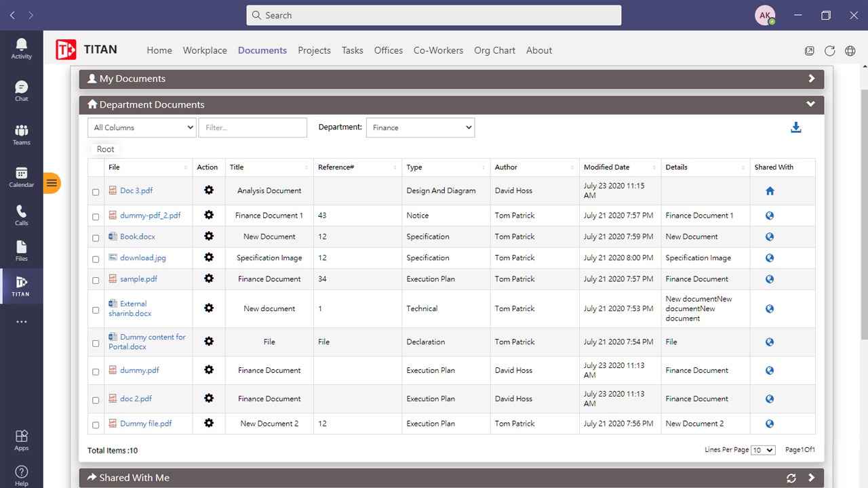The height and width of the screenshot is (488, 868).
Task: Select the checkbox for sample.pdf
Action: (x=96, y=280)
